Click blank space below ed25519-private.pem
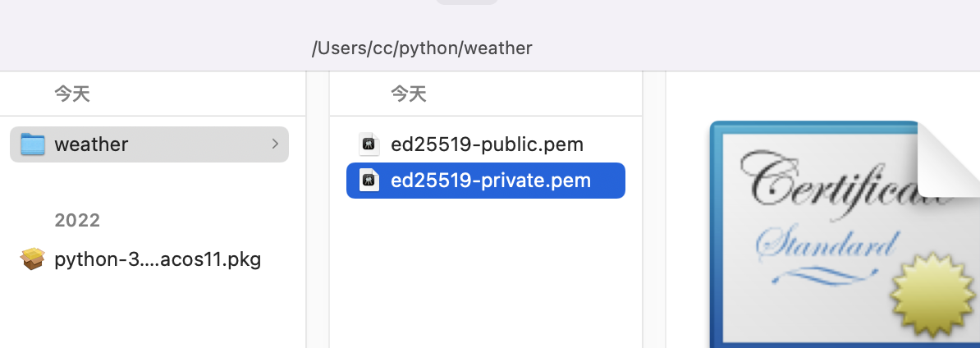Viewport: 980px width, 348px height. click(x=486, y=271)
